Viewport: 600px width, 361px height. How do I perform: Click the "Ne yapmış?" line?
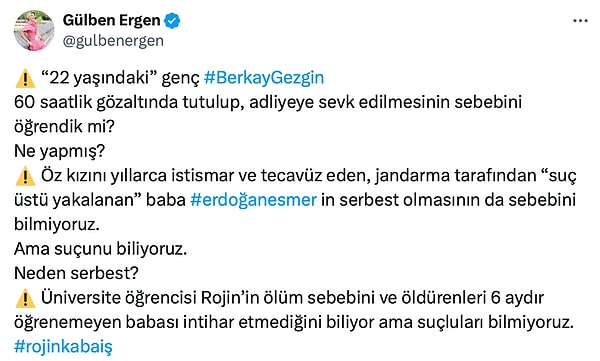[x=59, y=151]
